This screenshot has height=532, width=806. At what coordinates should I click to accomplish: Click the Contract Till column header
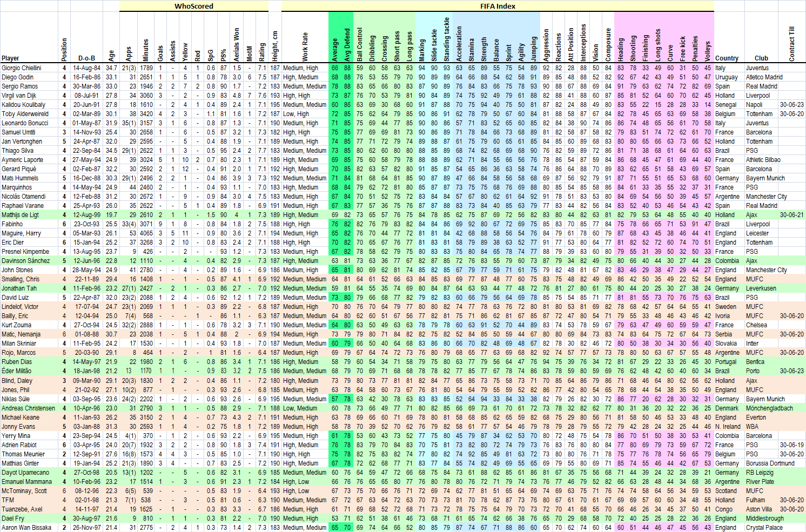792,37
